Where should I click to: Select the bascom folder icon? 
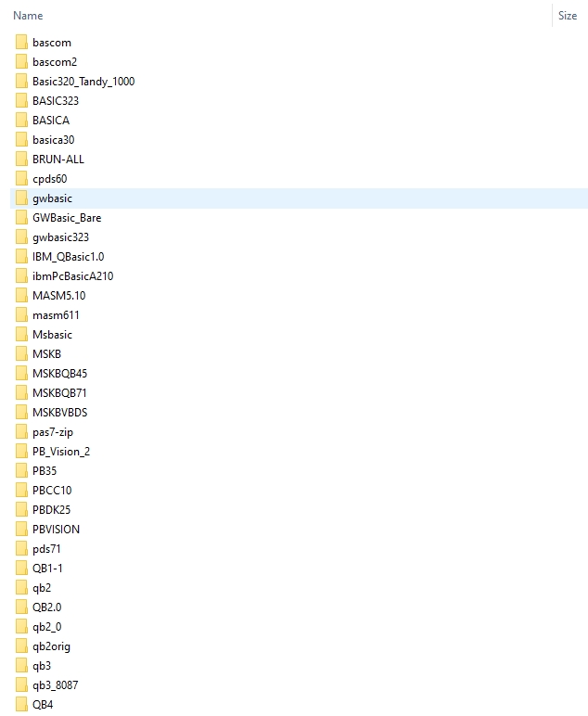tap(21, 42)
